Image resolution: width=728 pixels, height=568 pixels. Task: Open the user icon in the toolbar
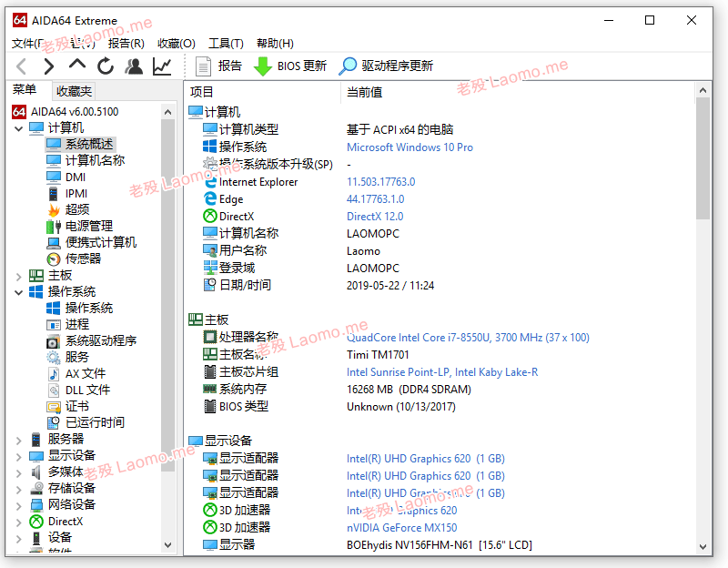coord(134,66)
